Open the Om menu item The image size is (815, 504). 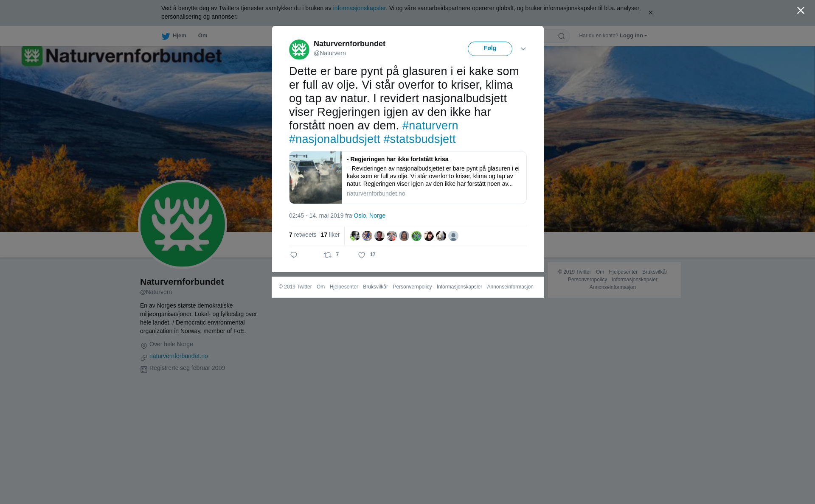coord(202,36)
